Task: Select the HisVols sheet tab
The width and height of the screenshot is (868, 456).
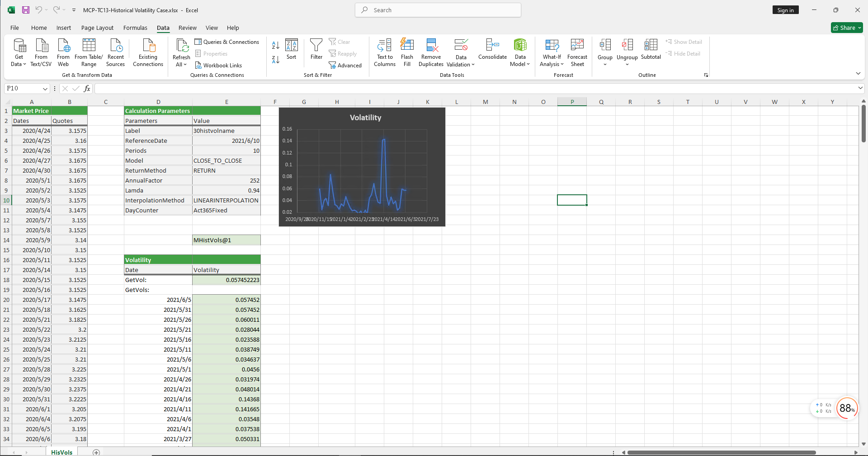Action: point(61,452)
